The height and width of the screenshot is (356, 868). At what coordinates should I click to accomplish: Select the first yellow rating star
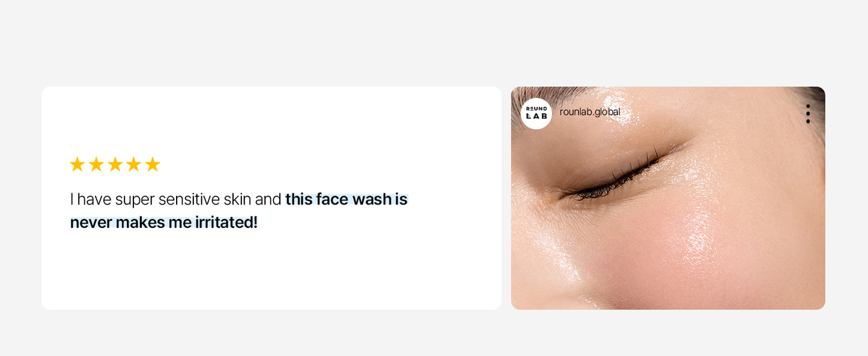point(77,164)
